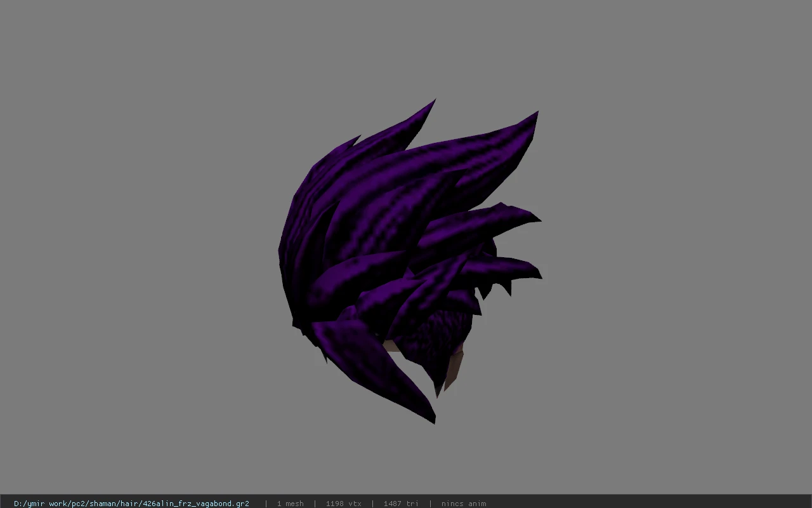Click the top-right hair spike tip
This screenshot has width=812, height=508.
(535, 115)
